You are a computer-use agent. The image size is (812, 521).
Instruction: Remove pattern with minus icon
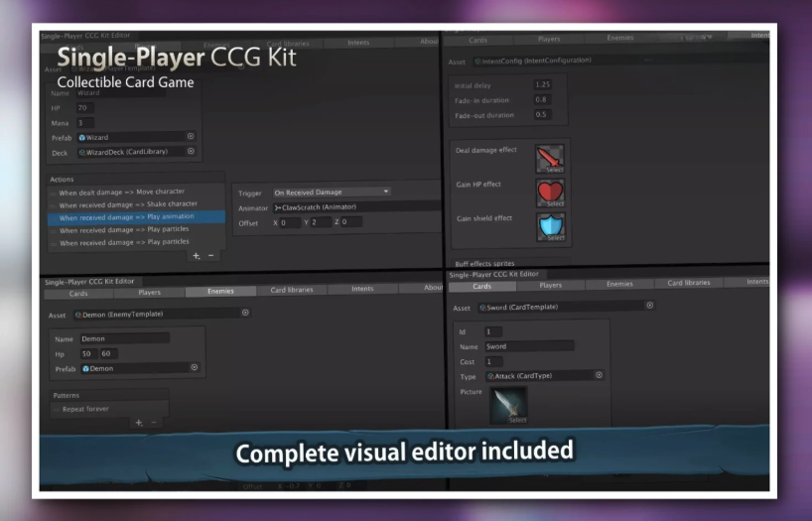pos(154,423)
